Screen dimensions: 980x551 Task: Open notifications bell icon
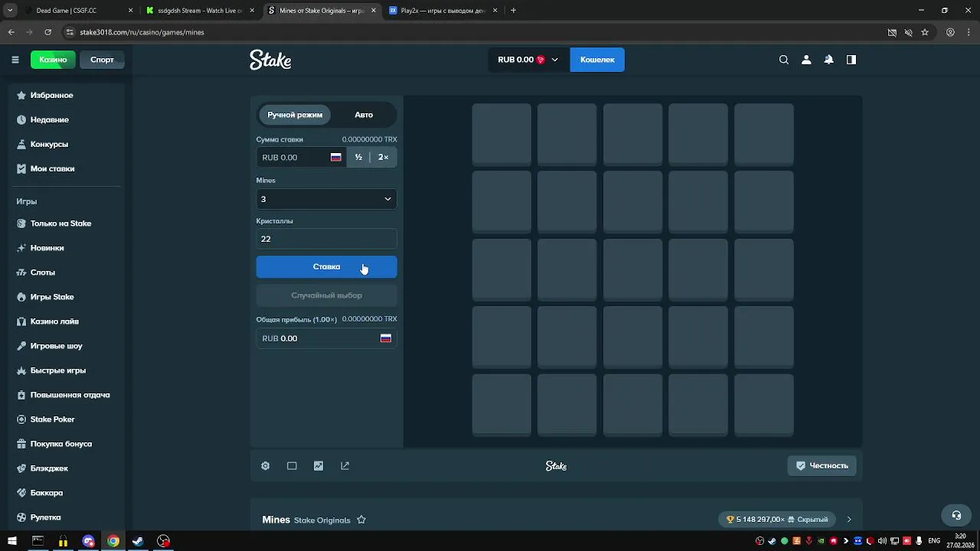click(828, 60)
